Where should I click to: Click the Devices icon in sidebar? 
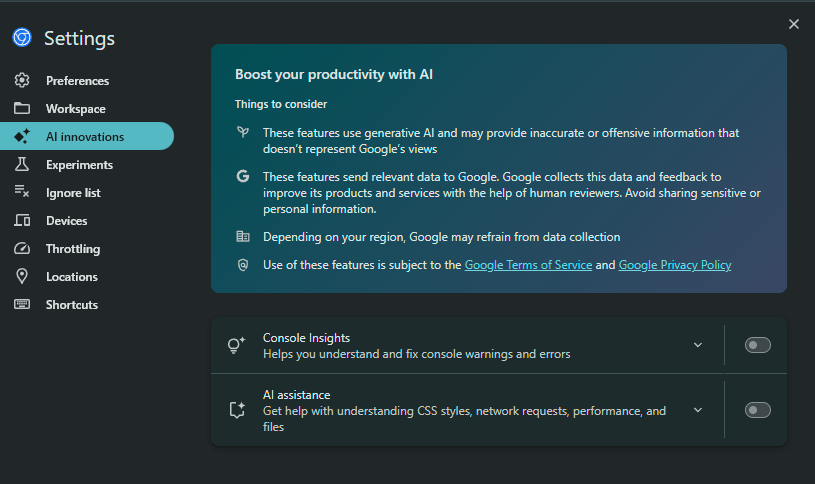point(22,221)
